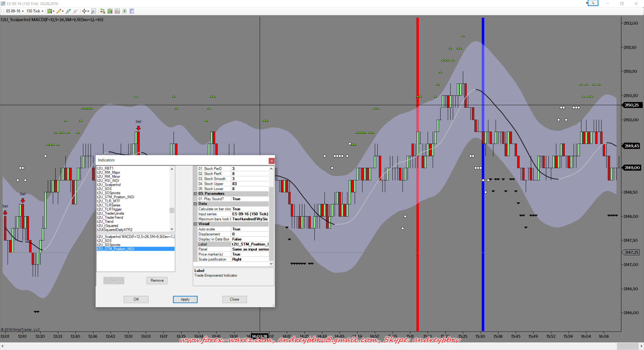This screenshot has height=350, width=644.
Task: Click the zoom in magnifier icon
Action: coord(68,11)
